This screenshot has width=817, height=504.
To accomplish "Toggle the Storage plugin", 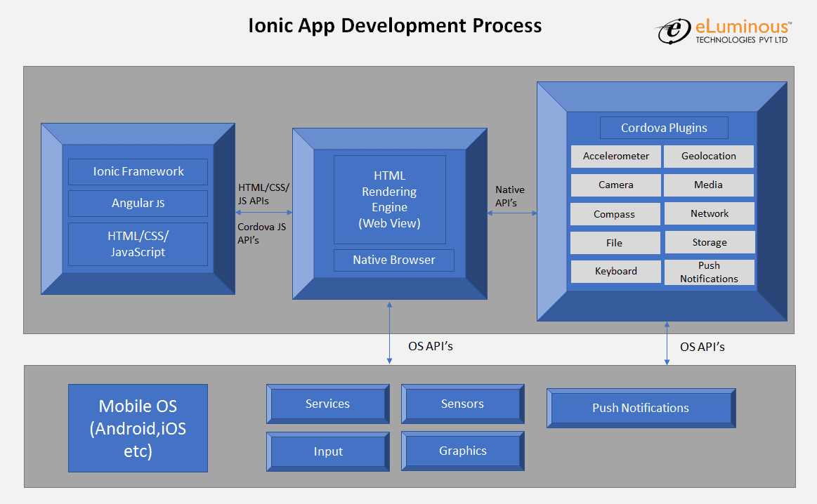I will pyautogui.click(x=709, y=242).
